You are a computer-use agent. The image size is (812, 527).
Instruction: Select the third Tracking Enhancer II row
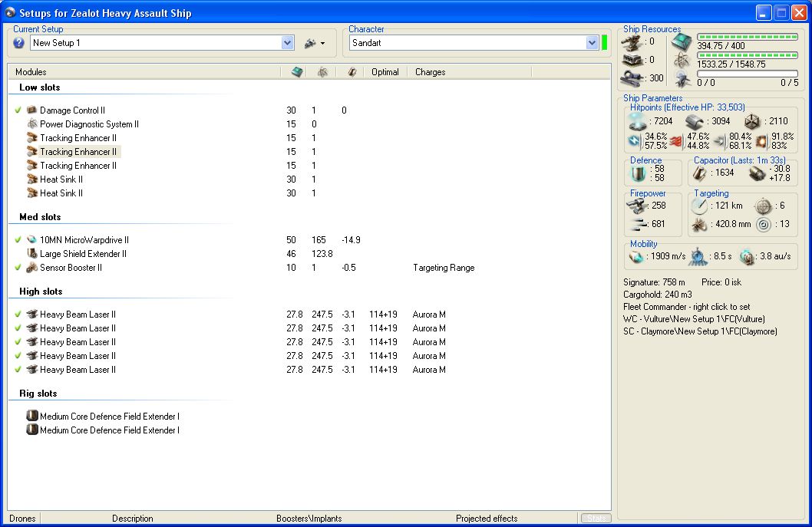[78, 166]
